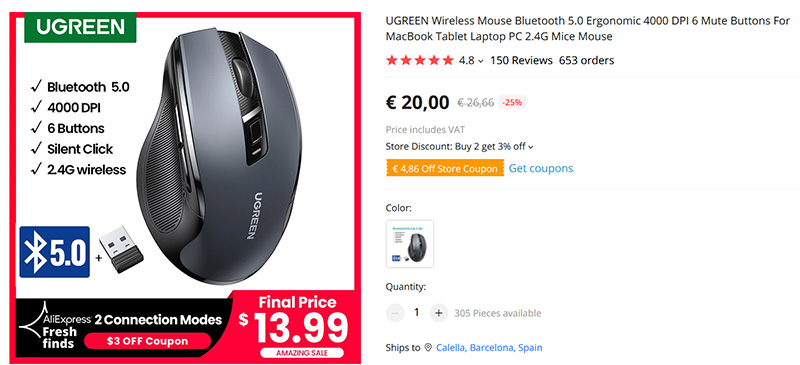800x365 pixels.
Task: Click the minus quantity decrease button
Action: 395,313
